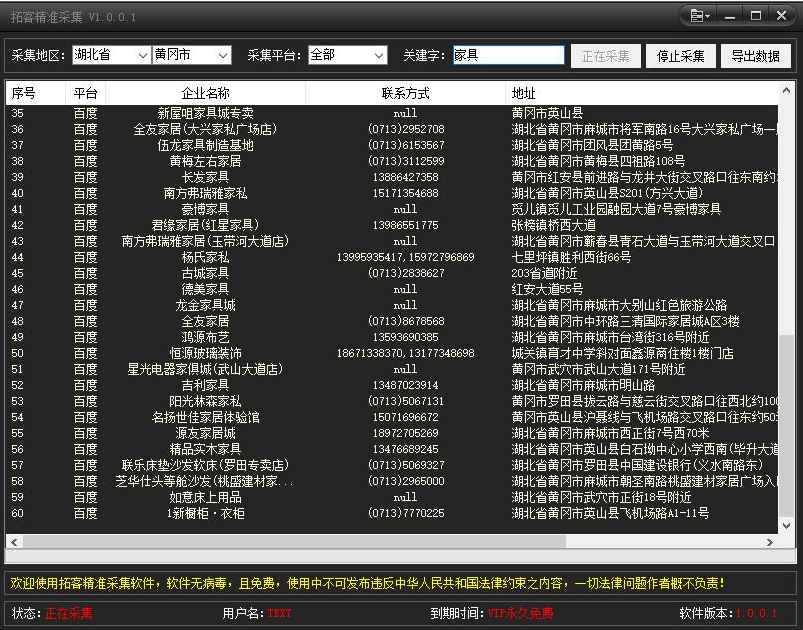Click the horizontal scrollbar left arrow
This screenshot has height=630, width=803.
(14, 542)
